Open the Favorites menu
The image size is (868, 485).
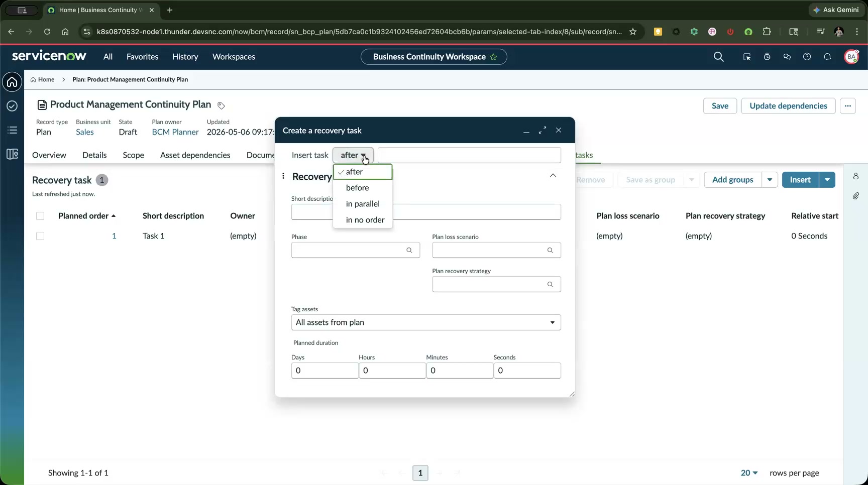(143, 57)
